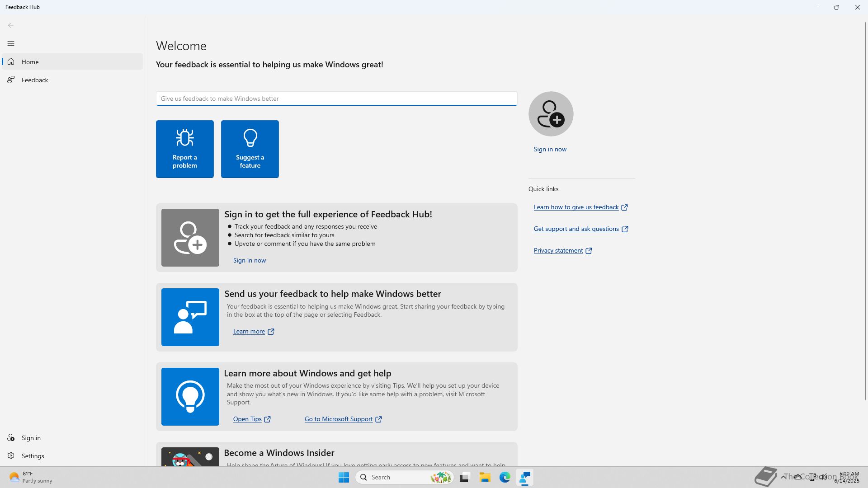Open the Privacy statement link
The image size is (868, 488).
558,250
